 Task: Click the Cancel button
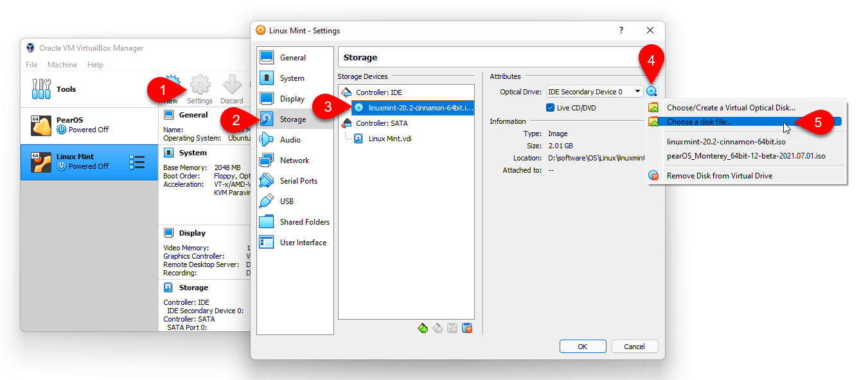point(634,347)
